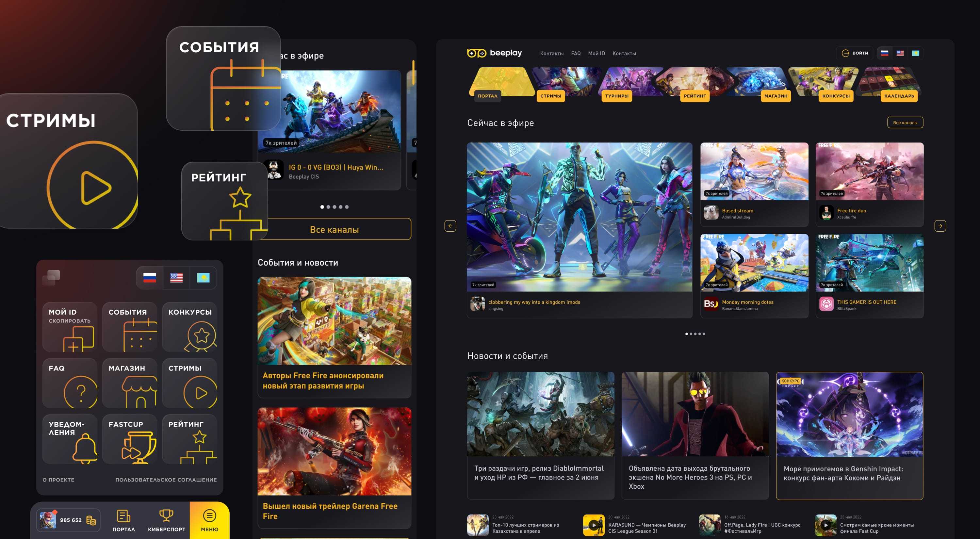Viewport: 980px width, 539px height.
Task: Open mobile news Вышел новый трейлер Garena
Action: tap(335, 468)
